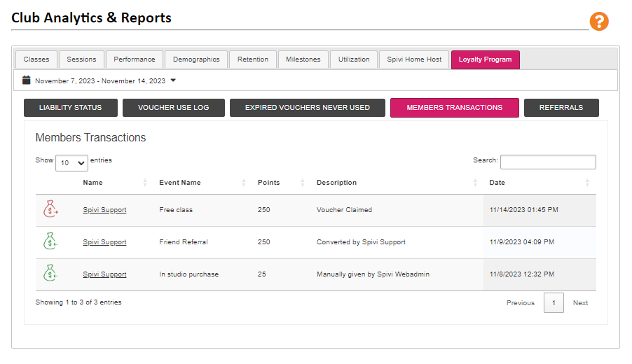Open the Show entries count dropdown

click(x=71, y=162)
